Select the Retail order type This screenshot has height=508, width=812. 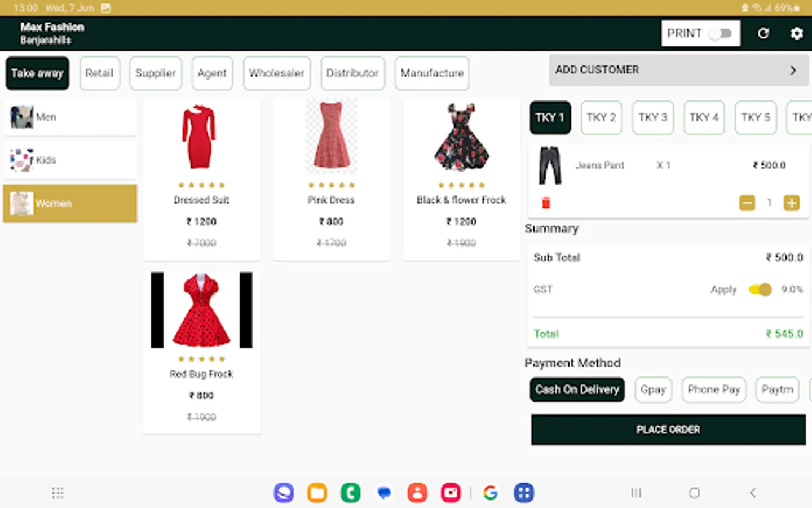coord(100,73)
